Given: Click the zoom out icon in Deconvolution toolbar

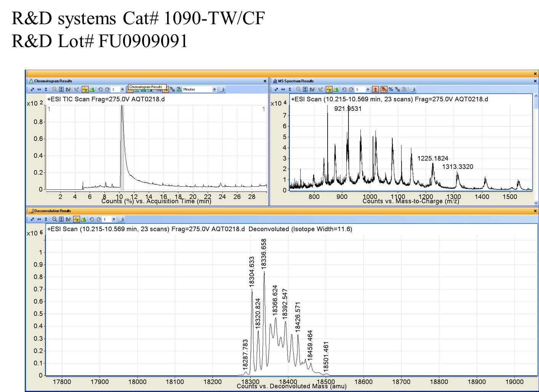Looking at the screenshot, I should [x=54, y=219].
